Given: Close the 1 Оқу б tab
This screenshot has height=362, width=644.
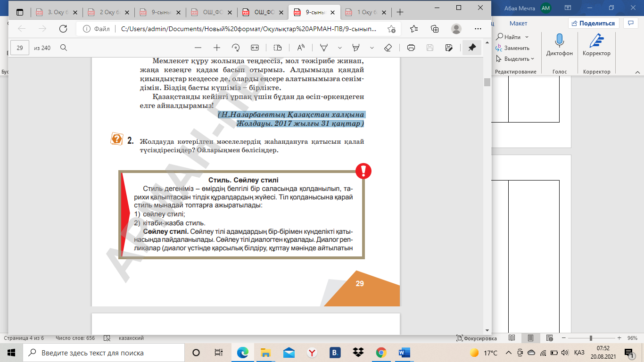Looking at the screenshot, I should 384,12.
